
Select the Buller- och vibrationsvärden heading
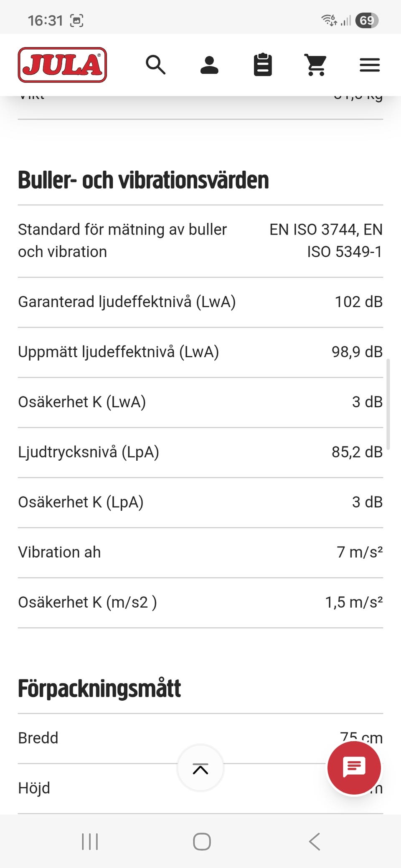pyautogui.click(x=143, y=180)
